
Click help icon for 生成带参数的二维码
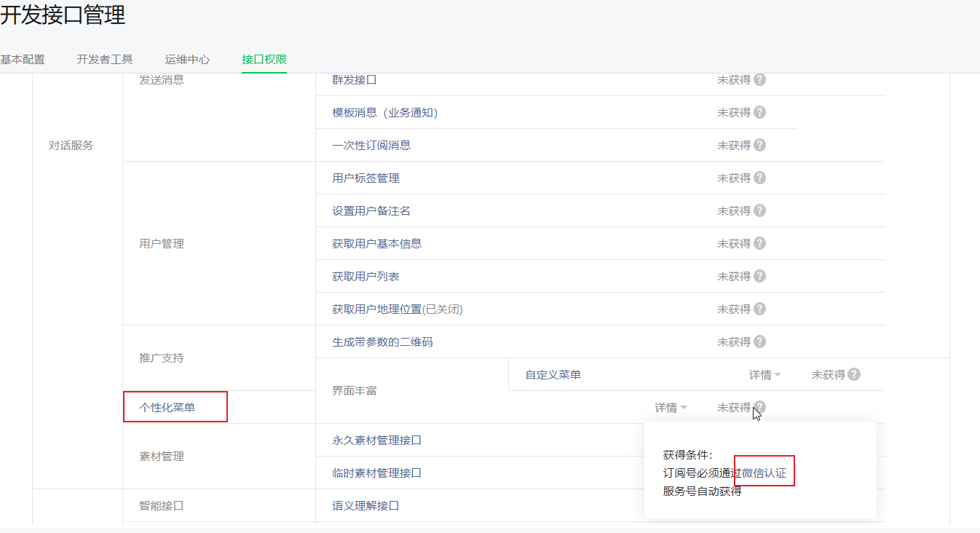[x=759, y=341]
